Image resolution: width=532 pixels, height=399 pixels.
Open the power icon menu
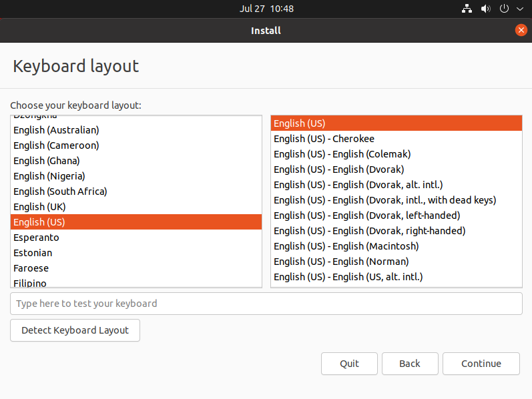pyautogui.click(x=504, y=9)
